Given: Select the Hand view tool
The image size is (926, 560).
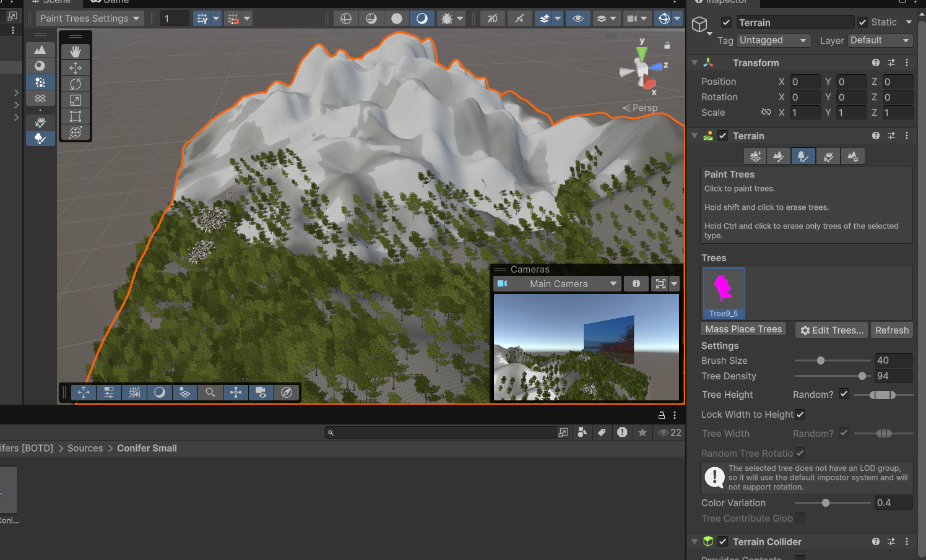Looking at the screenshot, I should [x=76, y=51].
